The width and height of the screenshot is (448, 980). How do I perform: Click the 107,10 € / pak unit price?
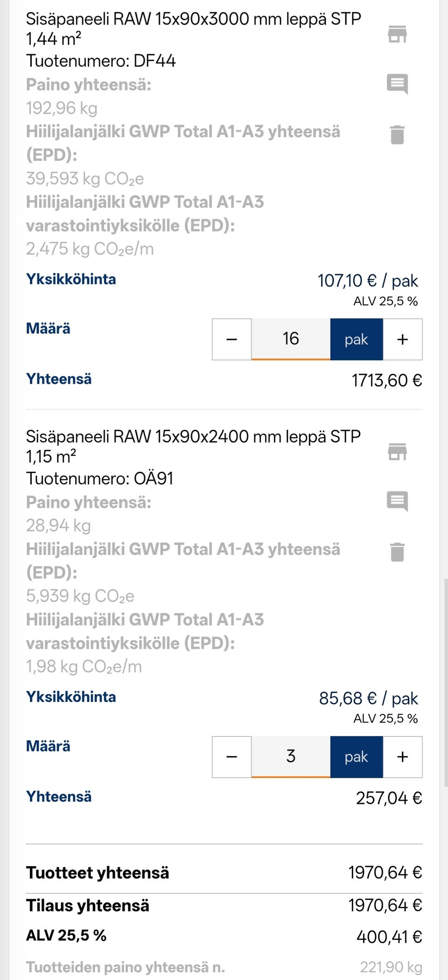tap(368, 281)
